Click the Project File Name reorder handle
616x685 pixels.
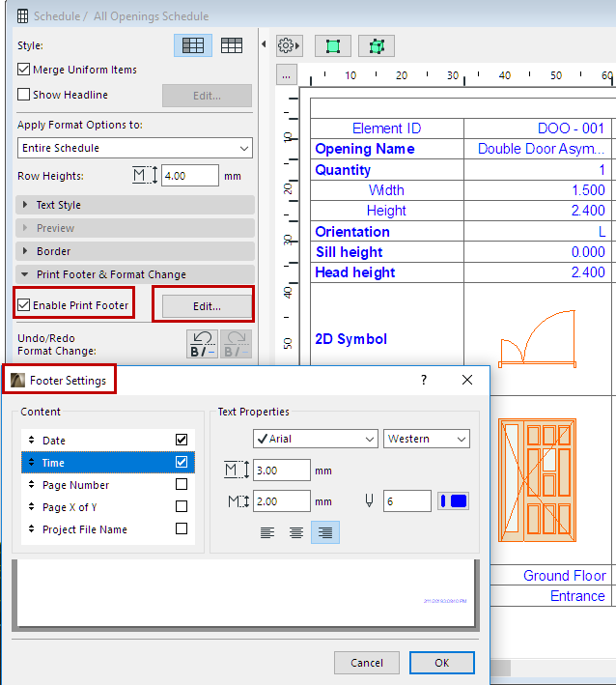tap(32, 529)
